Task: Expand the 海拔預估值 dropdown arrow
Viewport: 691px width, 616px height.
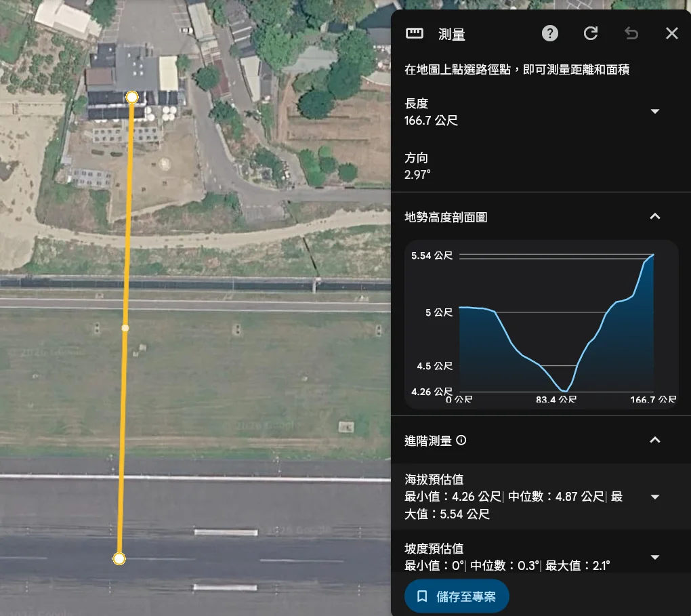Action: [x=655, y=497]
